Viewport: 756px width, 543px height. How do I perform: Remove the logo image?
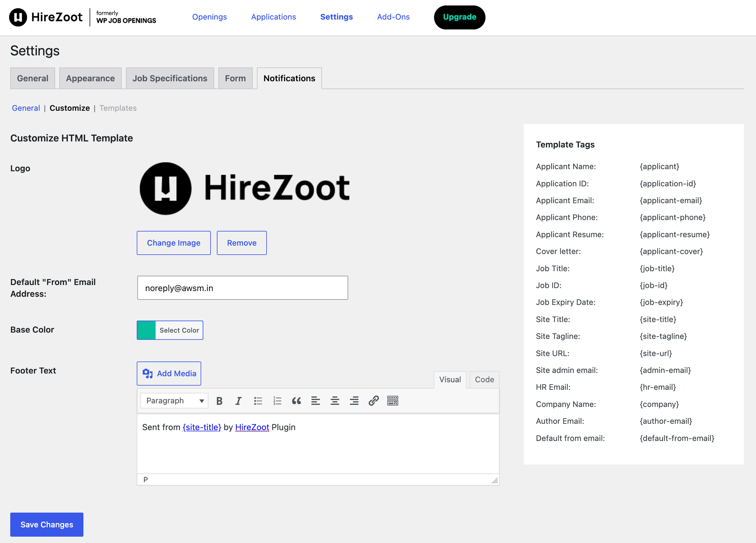point(242,243)
